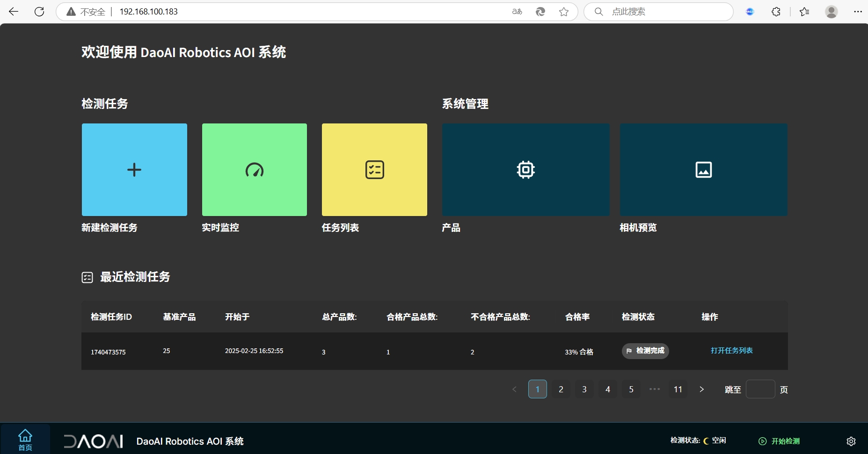Click the not-secure warning triangle icon

(71, 12)
